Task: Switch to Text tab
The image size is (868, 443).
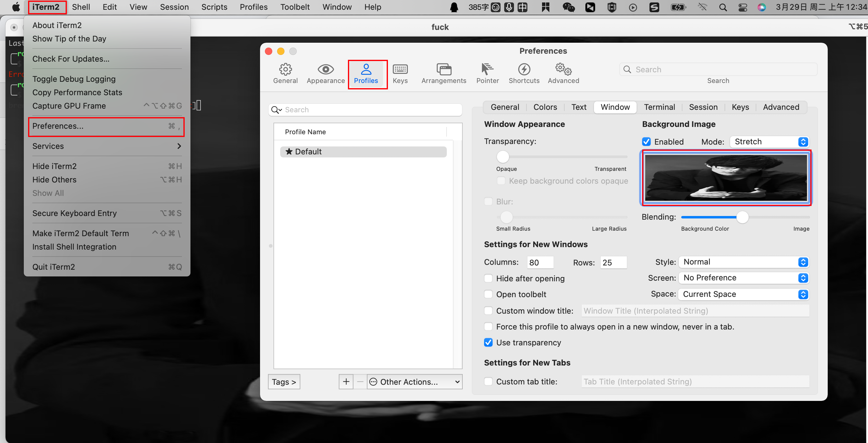Action: pyautogui.click(x=579, y=107)
